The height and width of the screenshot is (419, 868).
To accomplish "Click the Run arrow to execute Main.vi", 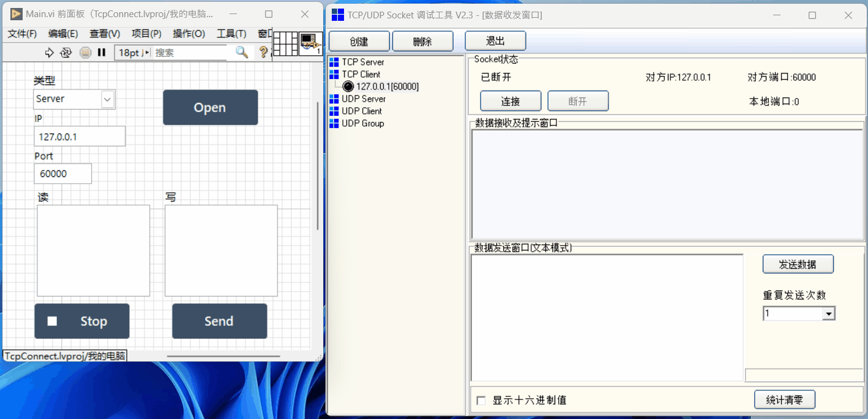I will pos(50,52).
